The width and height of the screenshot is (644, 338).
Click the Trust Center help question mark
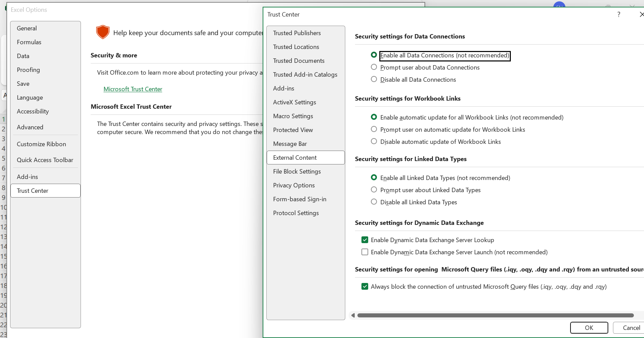[619, 15]
